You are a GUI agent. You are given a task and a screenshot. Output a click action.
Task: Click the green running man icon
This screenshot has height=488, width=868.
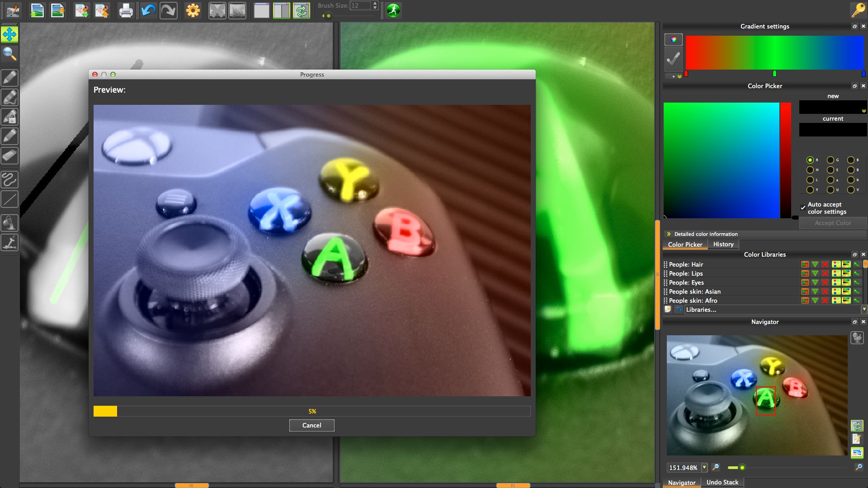[x=393, y=10]
